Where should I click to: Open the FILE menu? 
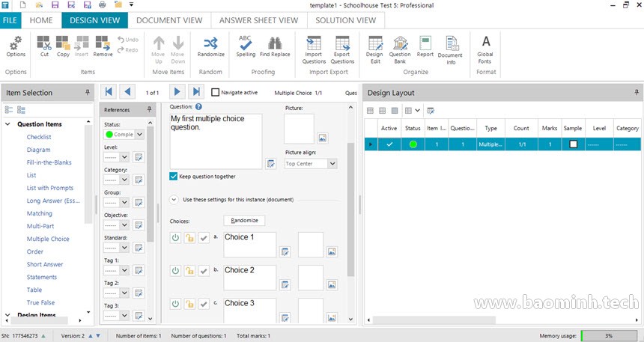pyautogui.click(x=10, y=20)
